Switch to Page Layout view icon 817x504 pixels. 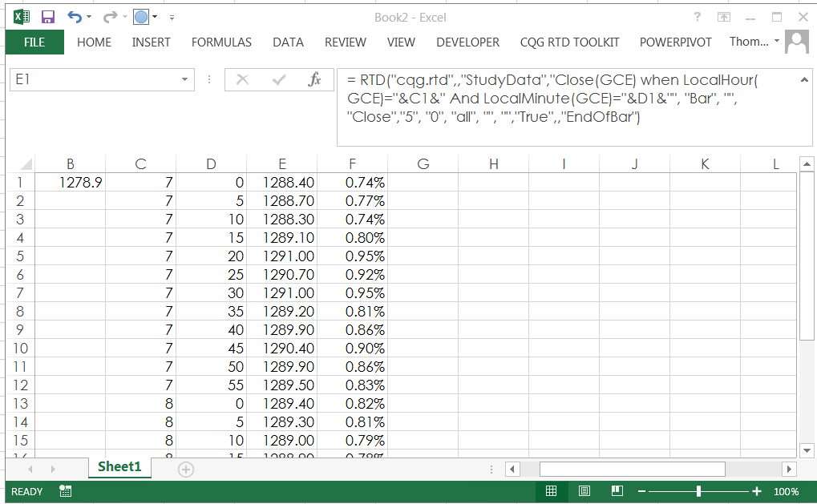pyautogui.click(x=584, y=491)
